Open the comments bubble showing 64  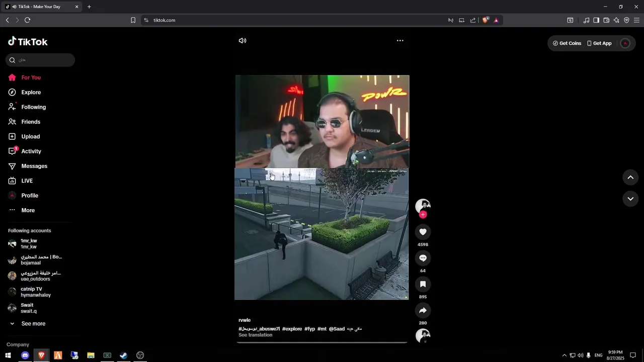(x=423, y=258)
